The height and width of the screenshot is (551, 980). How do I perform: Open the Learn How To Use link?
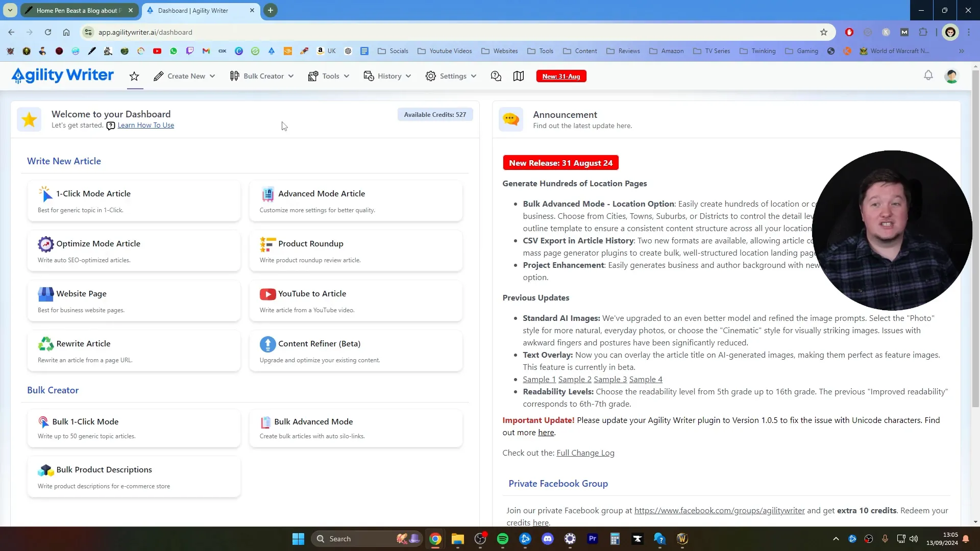coord(146,126)
